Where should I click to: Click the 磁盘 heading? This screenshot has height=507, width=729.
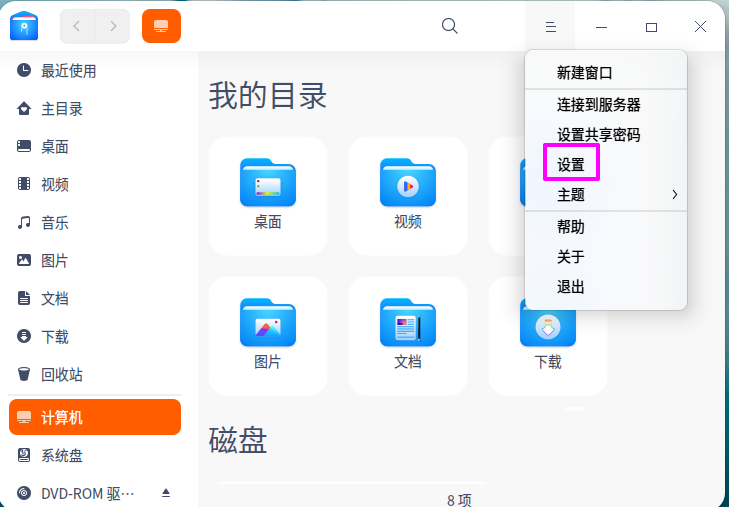238,440
